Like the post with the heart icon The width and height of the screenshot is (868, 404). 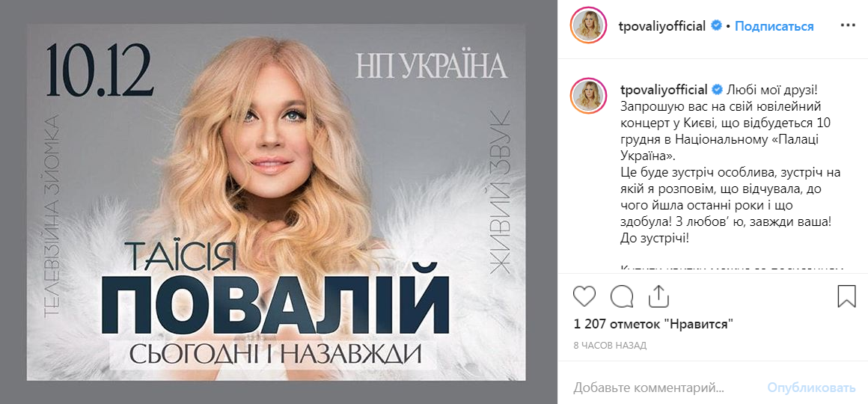pos(584,296)
